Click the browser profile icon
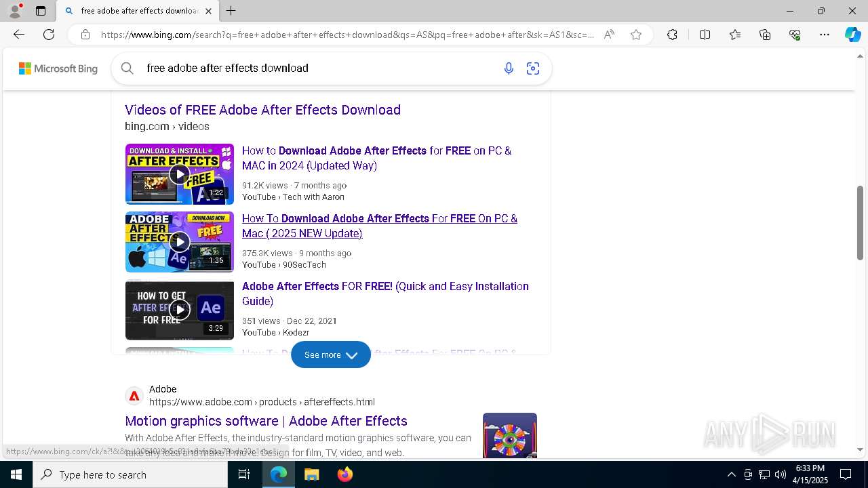The height and width of the screenshot is (488, 868). pos(15,11)
